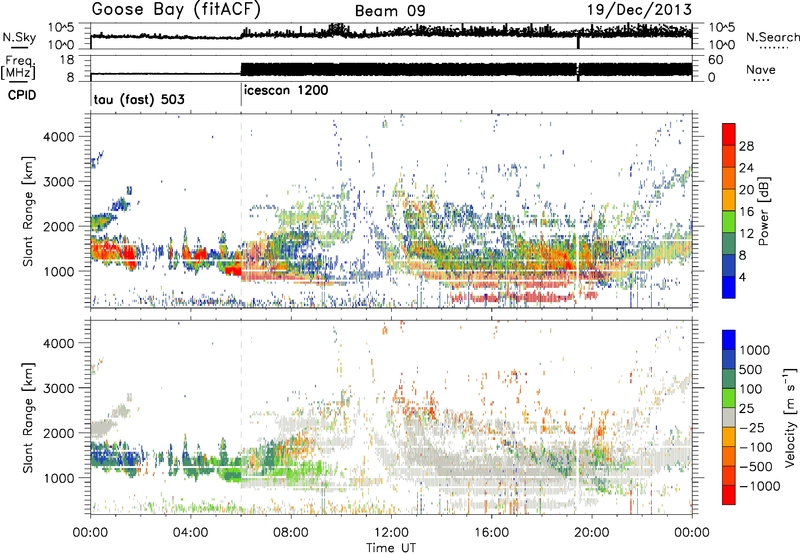Click the Nave legend label
The width and height of the screenshot is (800, 554).
761,69
